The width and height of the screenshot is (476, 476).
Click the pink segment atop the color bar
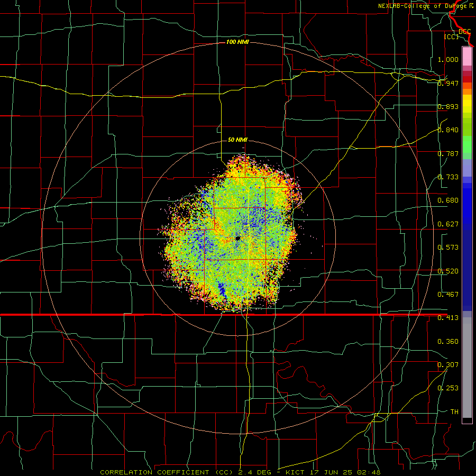tap(467, 56)
